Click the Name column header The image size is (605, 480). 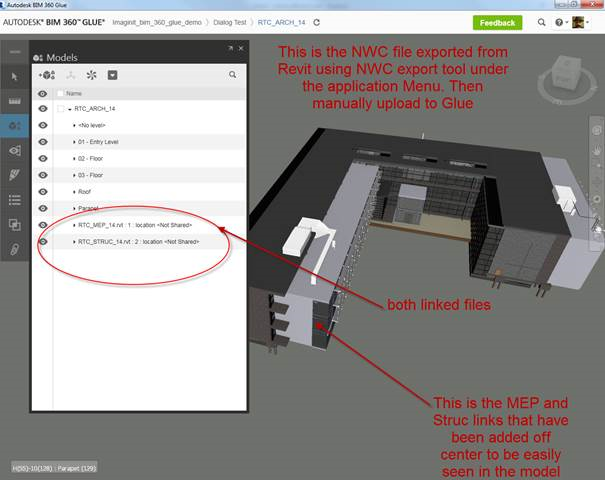(74, 93)
